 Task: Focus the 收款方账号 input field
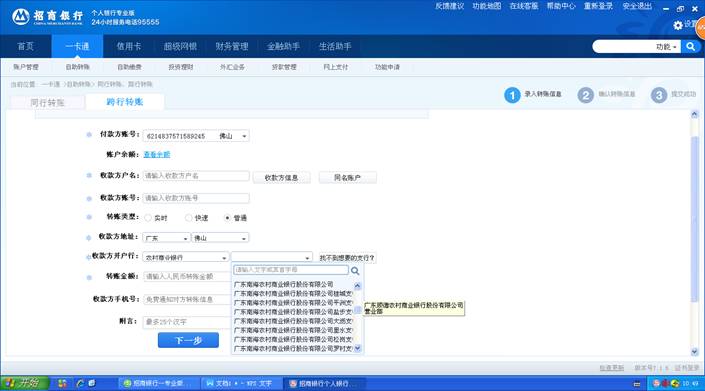coord(196,198)
